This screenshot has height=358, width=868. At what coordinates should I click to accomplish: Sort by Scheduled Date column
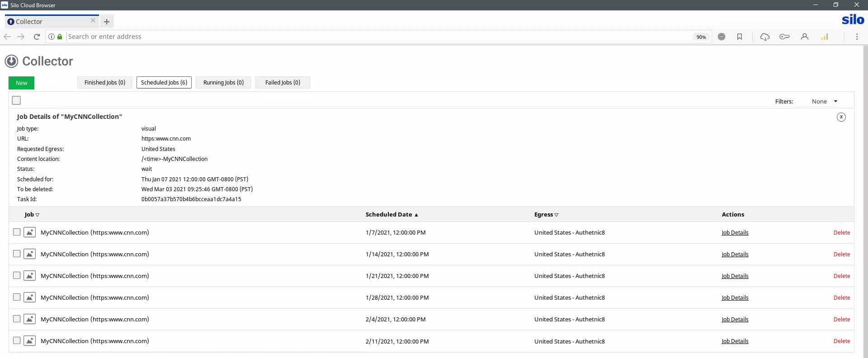click(x=392, y=215)
